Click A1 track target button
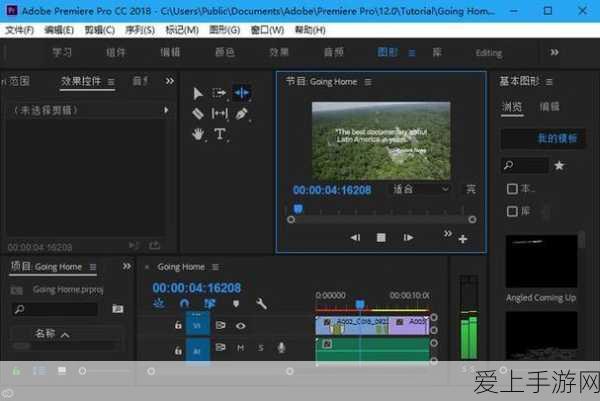The image size is (600, 401). coord(197,351)
